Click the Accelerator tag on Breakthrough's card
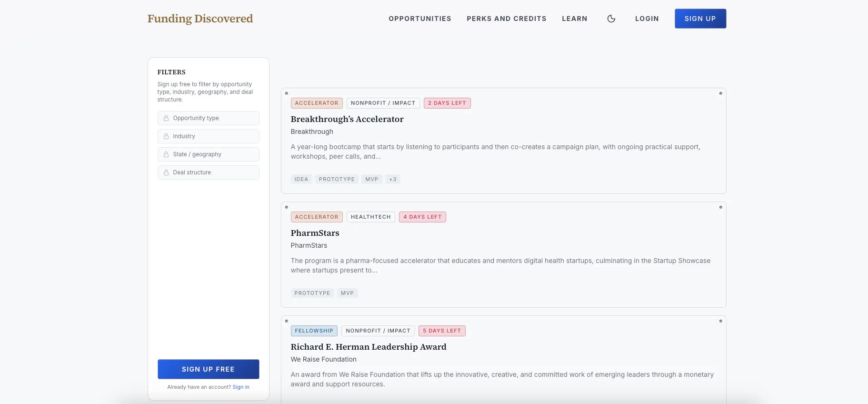The height and width of the screenshot is (404, 868). [x=317, y=103]
